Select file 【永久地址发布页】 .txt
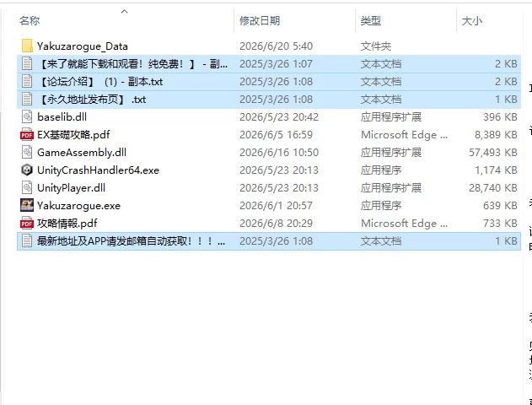532x405 pixels. pyautogui.click(x=92, y=99)
